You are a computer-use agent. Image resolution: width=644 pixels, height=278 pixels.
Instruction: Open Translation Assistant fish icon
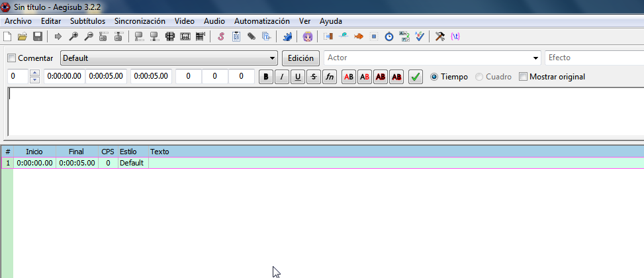[359, 36]
